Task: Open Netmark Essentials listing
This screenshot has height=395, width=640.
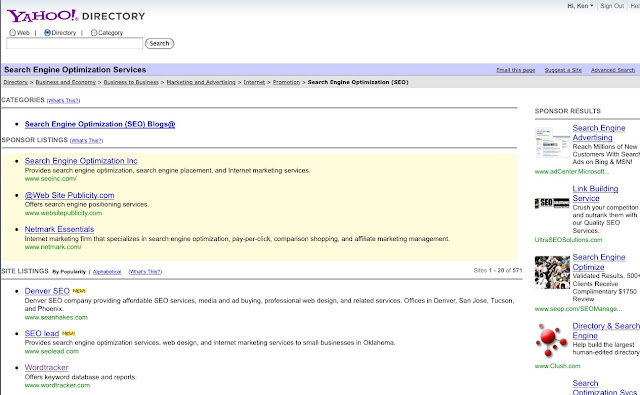Action: [x=59, y=229]
